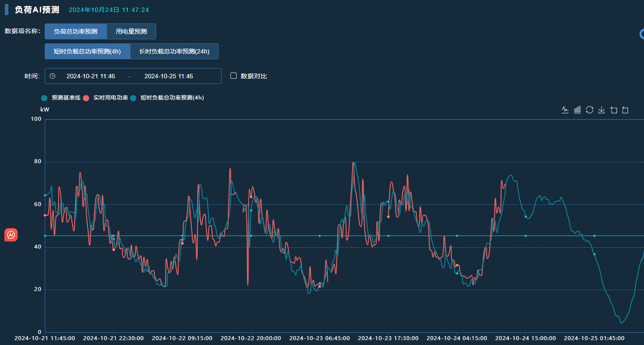Select 短时负载总功率预测(4h) option
The image size is (644, 345).
click(88, 51)
